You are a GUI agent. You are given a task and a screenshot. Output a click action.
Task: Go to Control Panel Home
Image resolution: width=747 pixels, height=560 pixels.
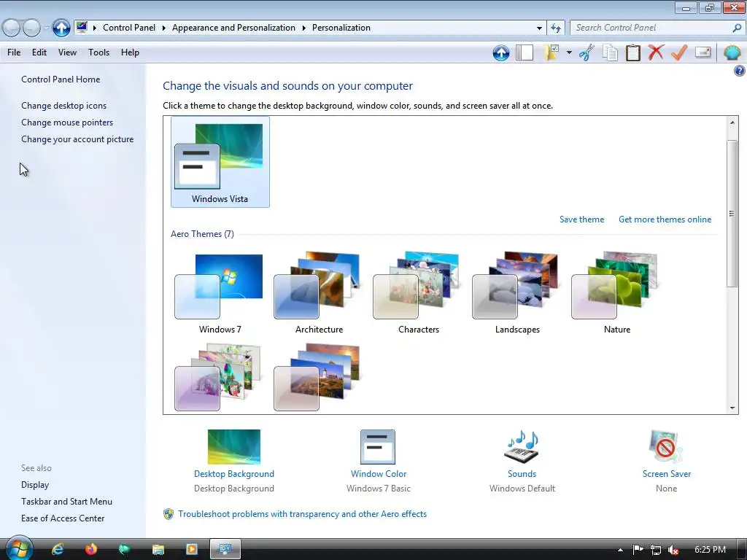pyautogui.click(x=61, y=79)
